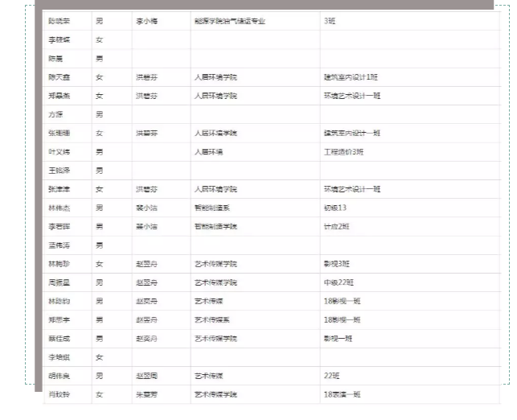Select the 艺术传媒系 department cell

[255, 319]
